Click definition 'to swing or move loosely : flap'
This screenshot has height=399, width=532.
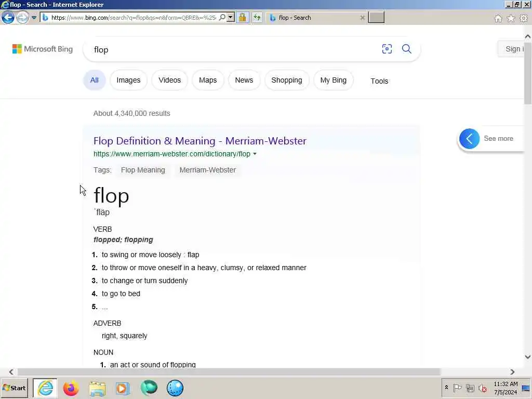point(150,255)
